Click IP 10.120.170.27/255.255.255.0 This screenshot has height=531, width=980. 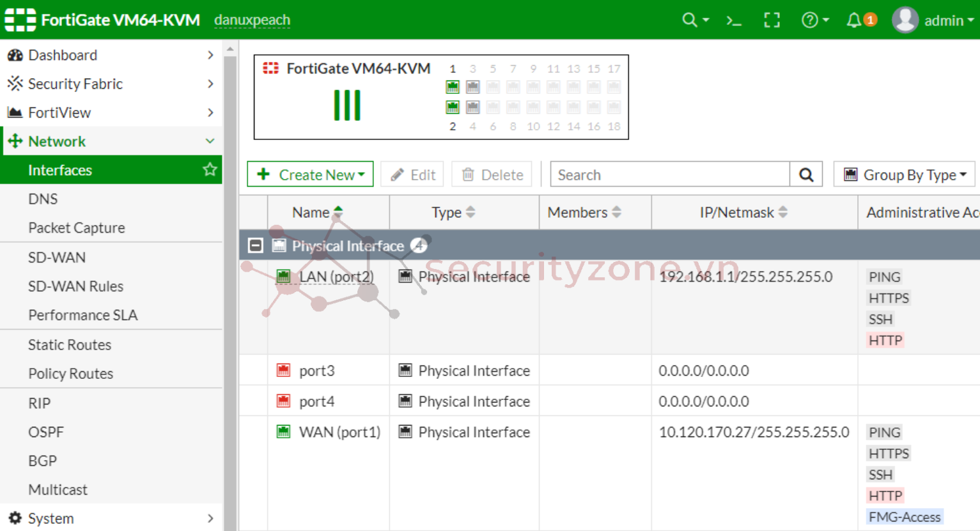pyautogui.click(x=754, y=432)
